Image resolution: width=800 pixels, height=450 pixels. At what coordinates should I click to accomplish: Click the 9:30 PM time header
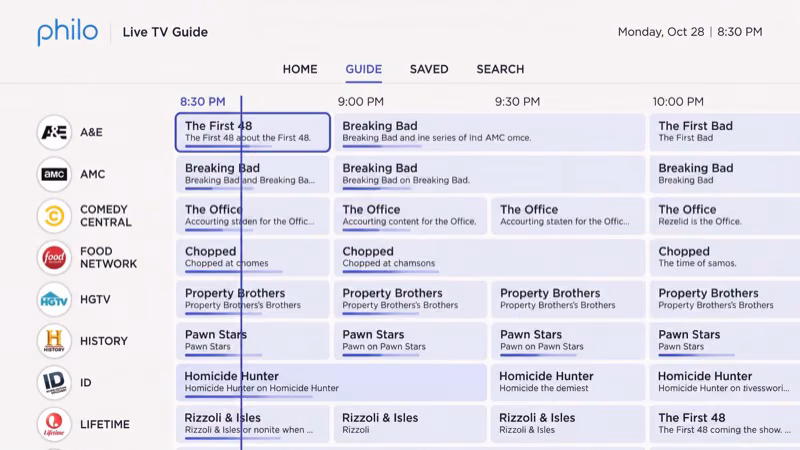pyautogui.click(x=517, y=102)
